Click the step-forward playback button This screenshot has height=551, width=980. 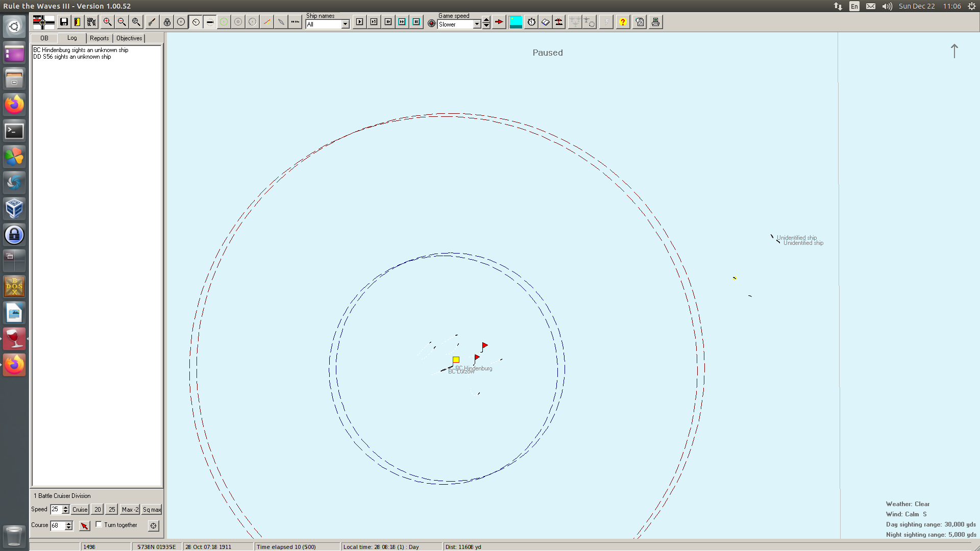click(388, 22)
